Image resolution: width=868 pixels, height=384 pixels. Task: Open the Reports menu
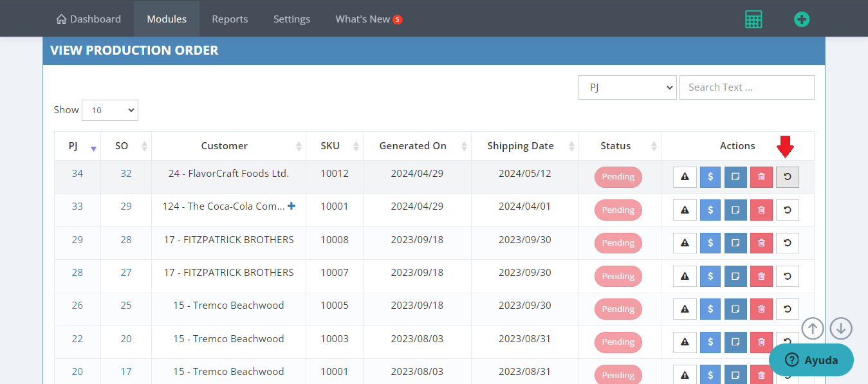tap(230, 19)
